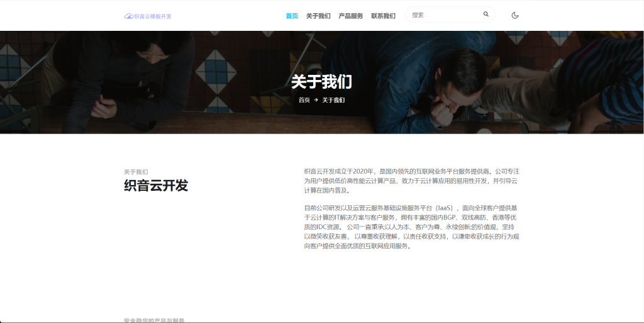Open the 首页 navigation item
644x323 pixels.
click(292, 16)
